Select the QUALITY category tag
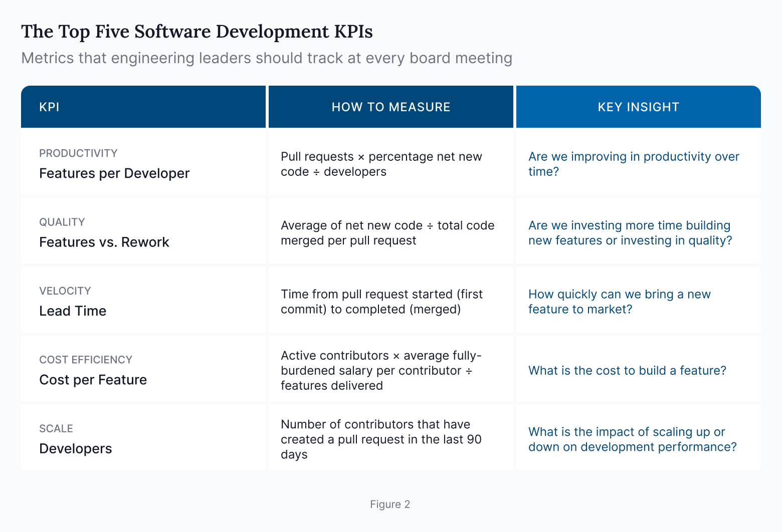 click(62, 222)
